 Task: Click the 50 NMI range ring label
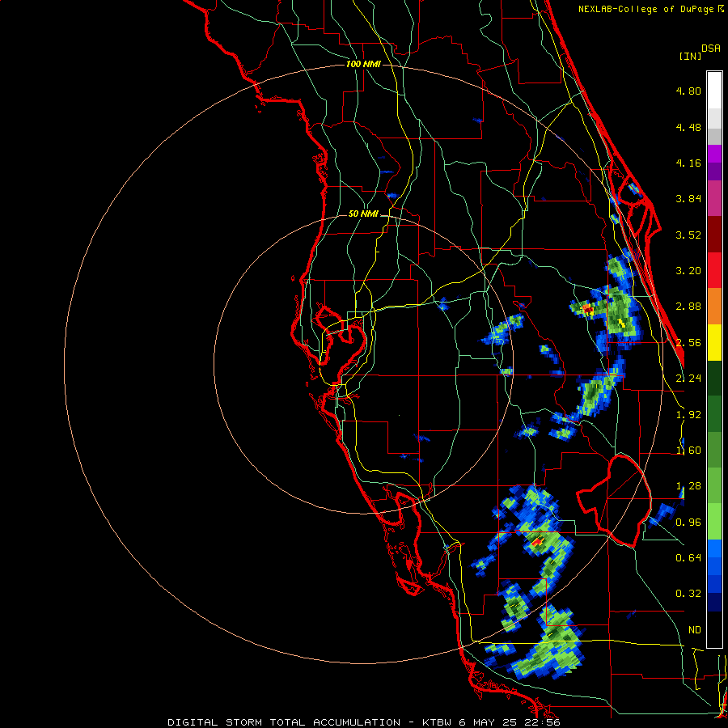coord(363,214)
